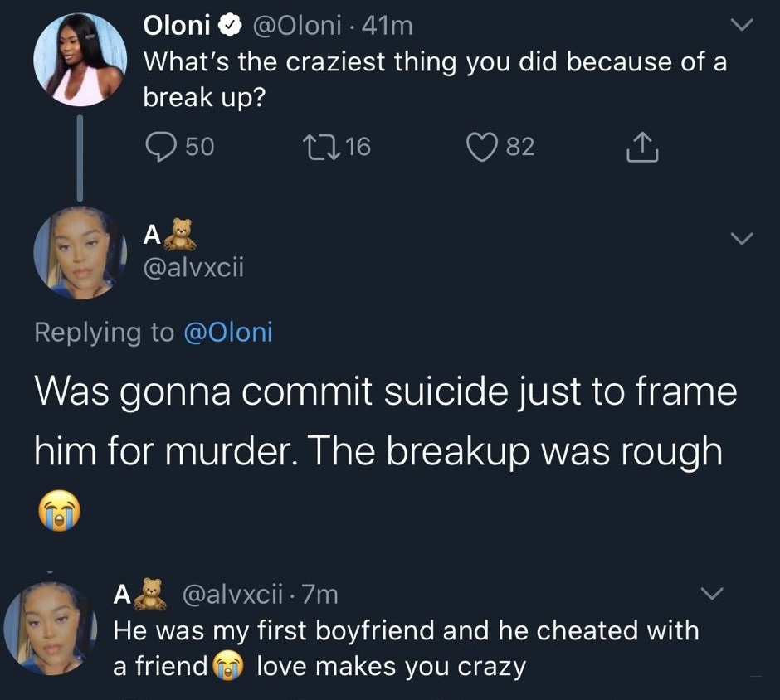
Task: Expand options chevron on Oloni's tweet
Action: point(740,27)
